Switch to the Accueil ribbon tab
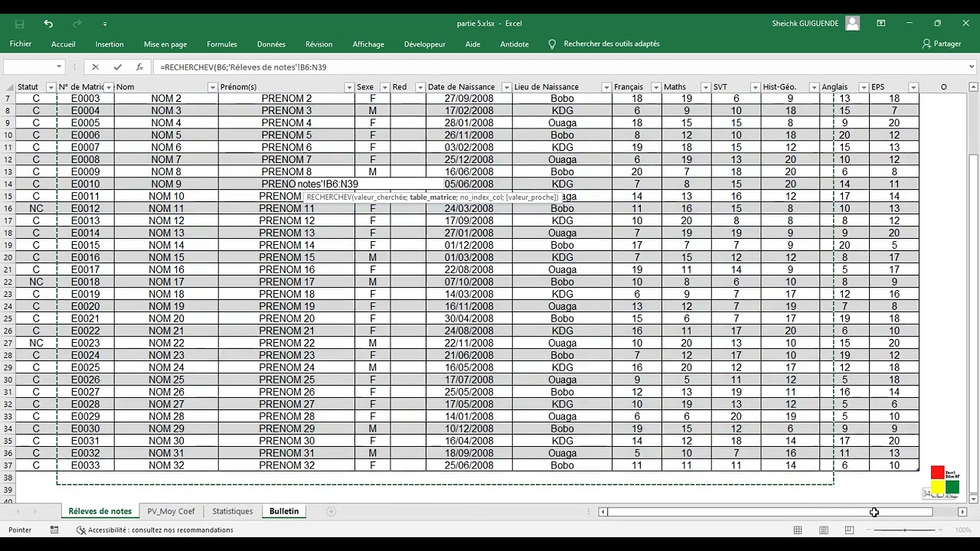 (x=63, y=44)
